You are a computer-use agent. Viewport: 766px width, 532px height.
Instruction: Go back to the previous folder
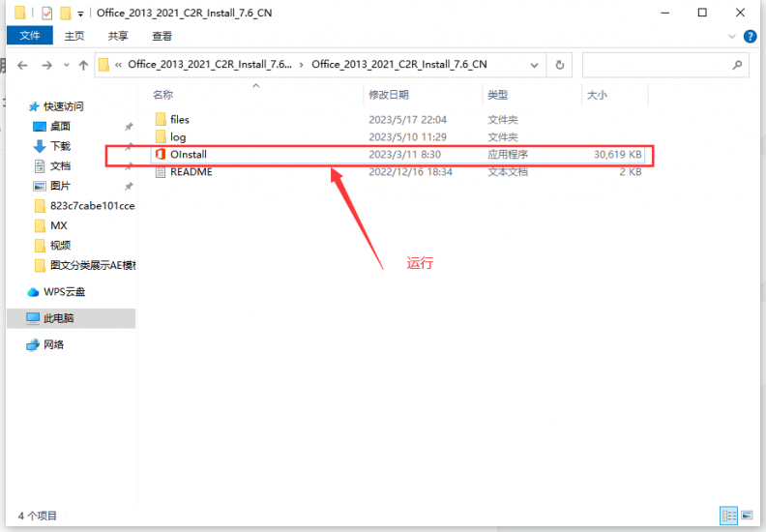tap(22, 65)
